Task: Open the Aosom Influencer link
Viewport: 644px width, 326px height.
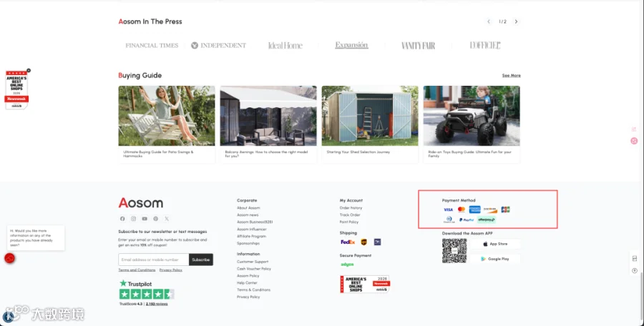Action: [252, 229]
